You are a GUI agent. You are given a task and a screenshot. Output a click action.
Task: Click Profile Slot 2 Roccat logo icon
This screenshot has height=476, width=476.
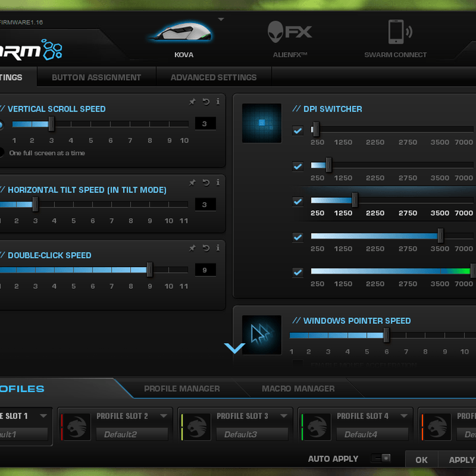[76, 427]
